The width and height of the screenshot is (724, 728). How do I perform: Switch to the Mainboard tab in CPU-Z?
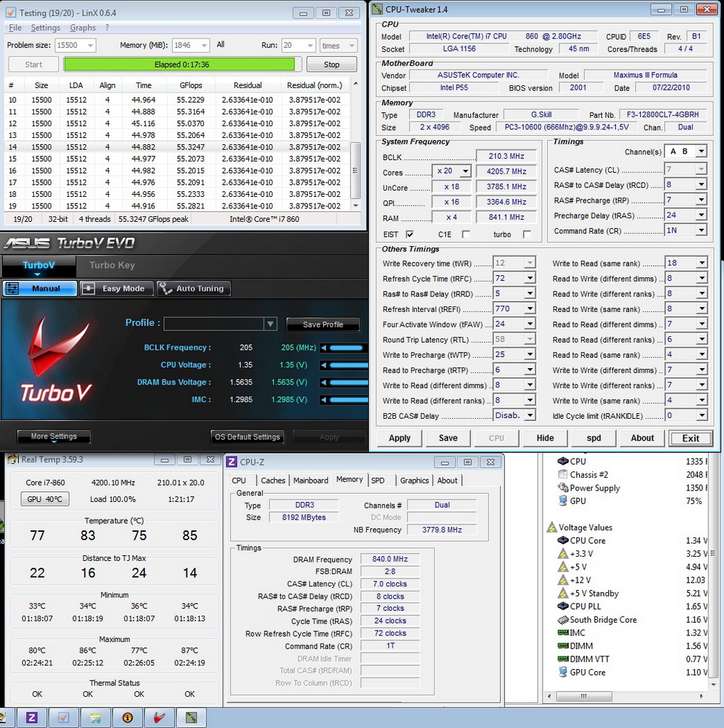click(311, 481)
